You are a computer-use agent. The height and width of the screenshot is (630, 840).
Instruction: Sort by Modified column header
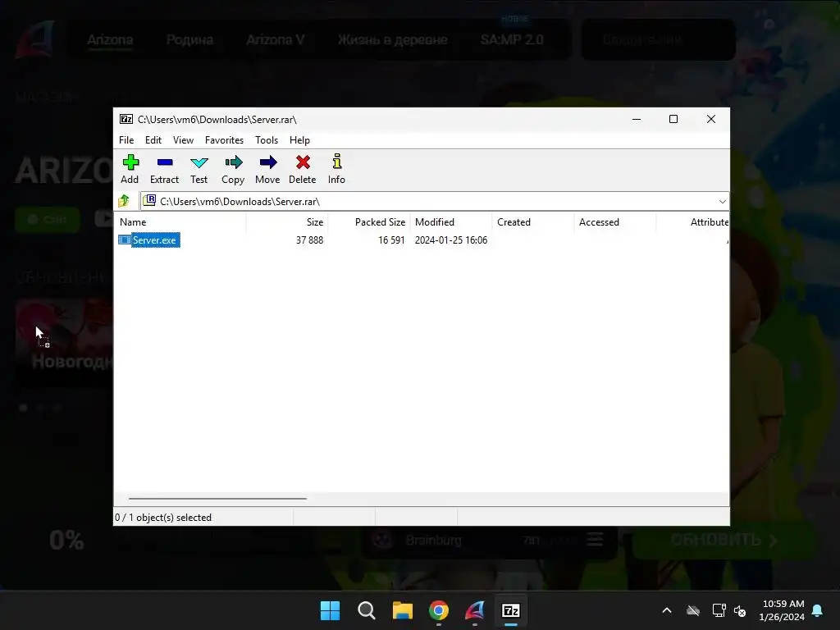(451, 221)
